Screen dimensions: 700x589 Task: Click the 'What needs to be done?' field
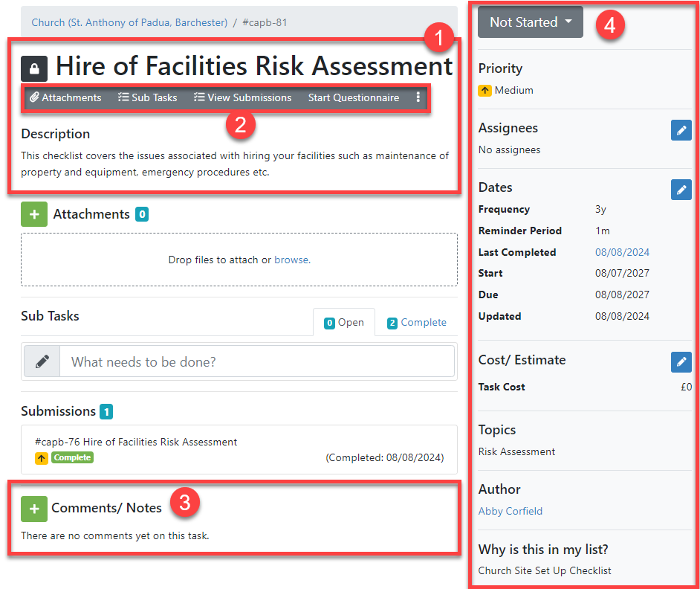click(x=256, y=361)
